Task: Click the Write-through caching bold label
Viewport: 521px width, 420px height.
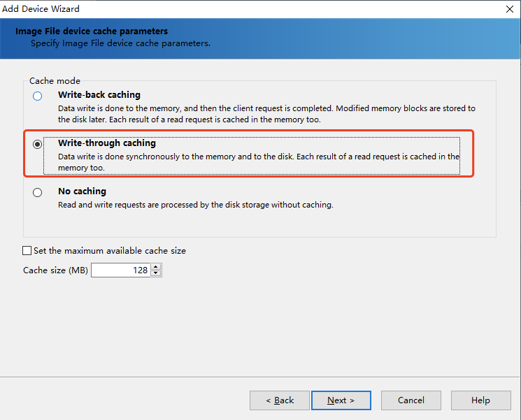Action: pos(107,143)
